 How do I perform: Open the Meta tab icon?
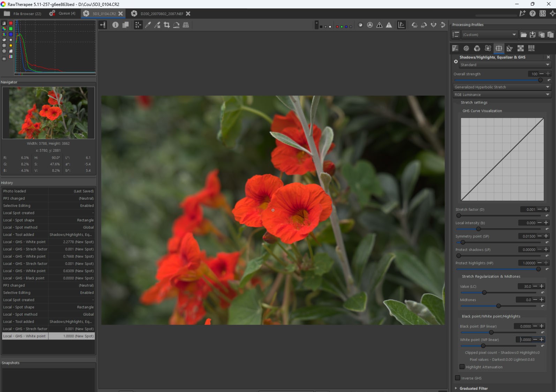click(531, 48)
